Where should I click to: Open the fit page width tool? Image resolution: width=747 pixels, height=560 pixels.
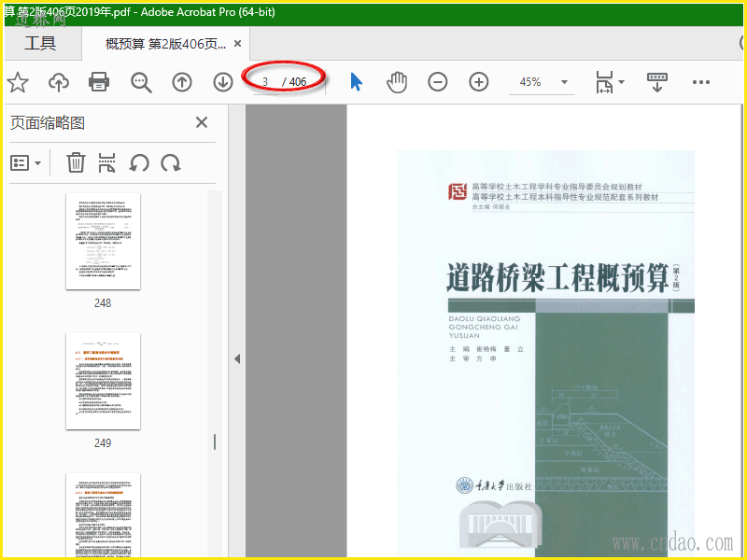pyautogui.click(x=604, y=82)
